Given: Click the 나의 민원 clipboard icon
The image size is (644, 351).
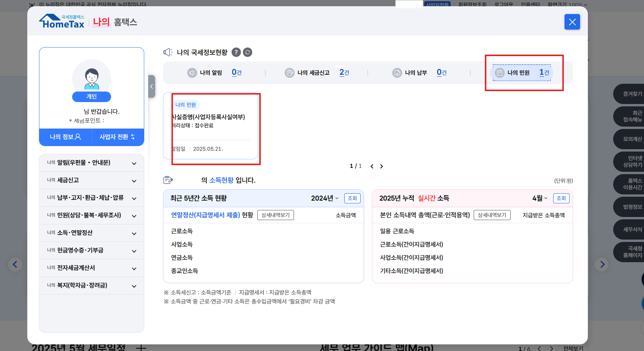Looking at the screenshot, I should (x=499, y=73).
